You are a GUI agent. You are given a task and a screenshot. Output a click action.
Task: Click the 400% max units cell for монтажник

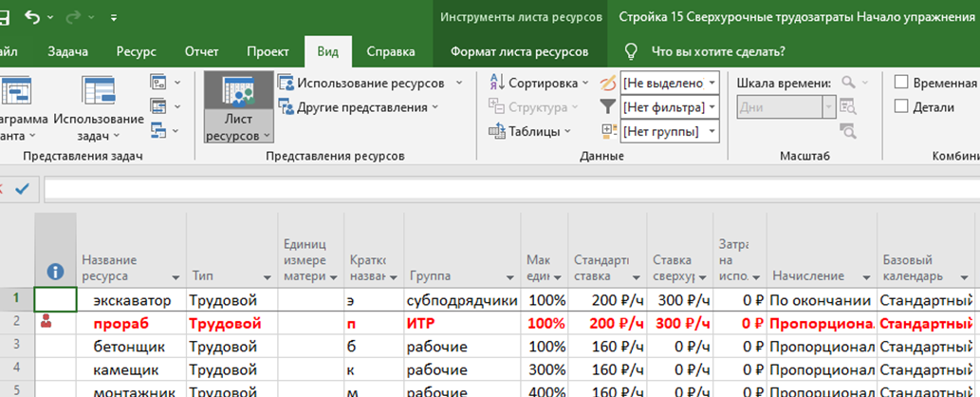pos(545,390)
